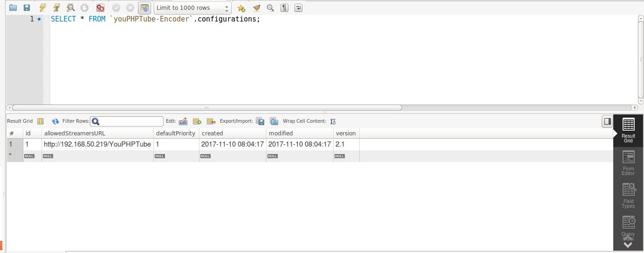This screenshot has width=644, height=253.
Task: Insert a new row with the add-row icon
Action: (x=197, y=121)
